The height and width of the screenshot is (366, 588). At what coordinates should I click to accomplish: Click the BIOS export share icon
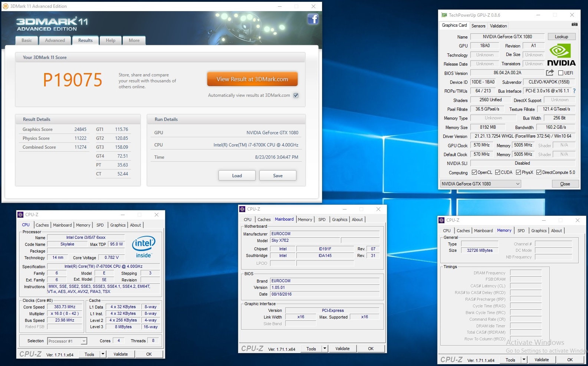pos(550,73)
